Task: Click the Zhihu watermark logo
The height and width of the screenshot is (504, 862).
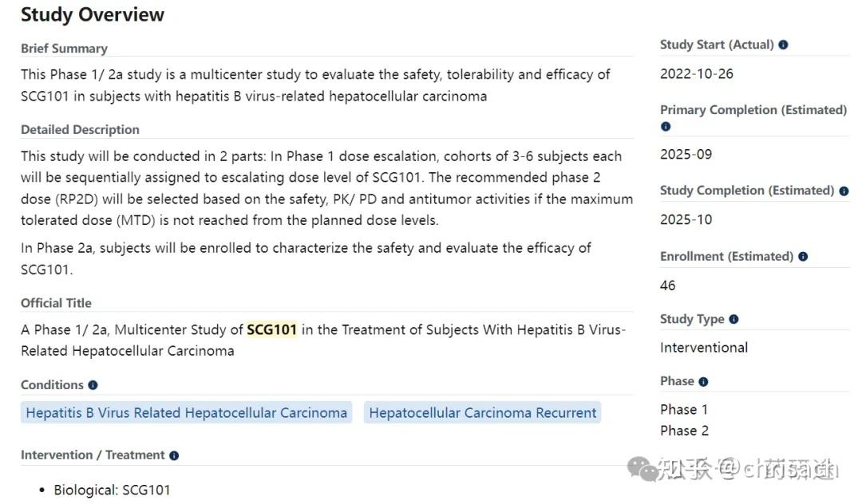Action: pos(643,470)
